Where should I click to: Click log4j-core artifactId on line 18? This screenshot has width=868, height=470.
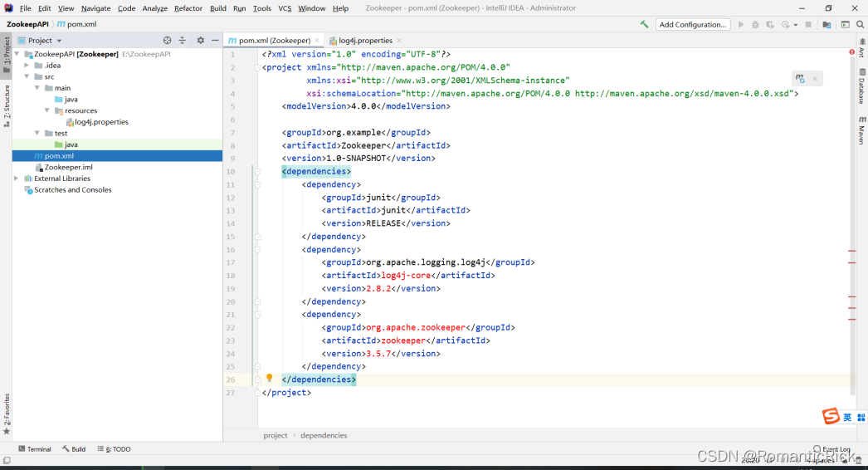pyautogui.click(x=406, y=276)
